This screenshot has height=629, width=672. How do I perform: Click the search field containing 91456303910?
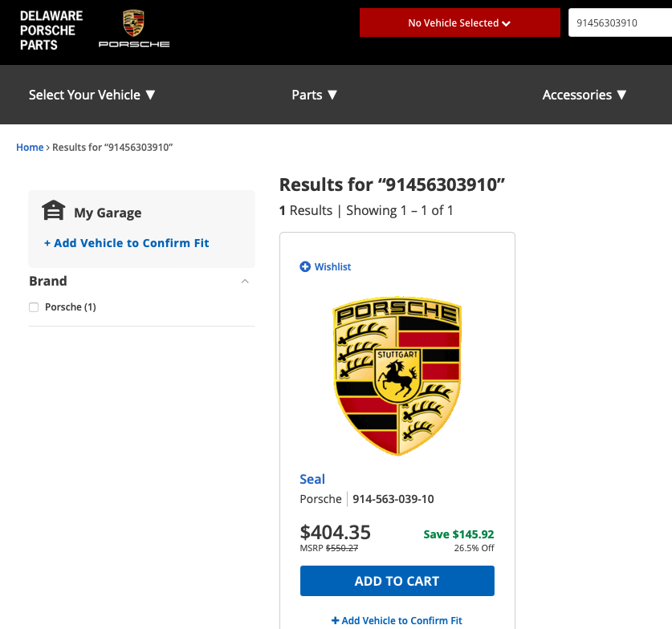[x=618, y=22]
